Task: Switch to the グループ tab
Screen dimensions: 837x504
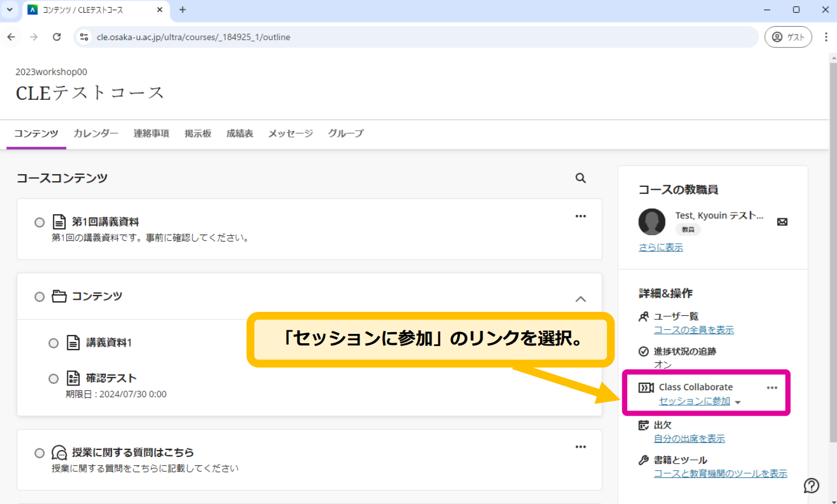Action: pos(346,134)
